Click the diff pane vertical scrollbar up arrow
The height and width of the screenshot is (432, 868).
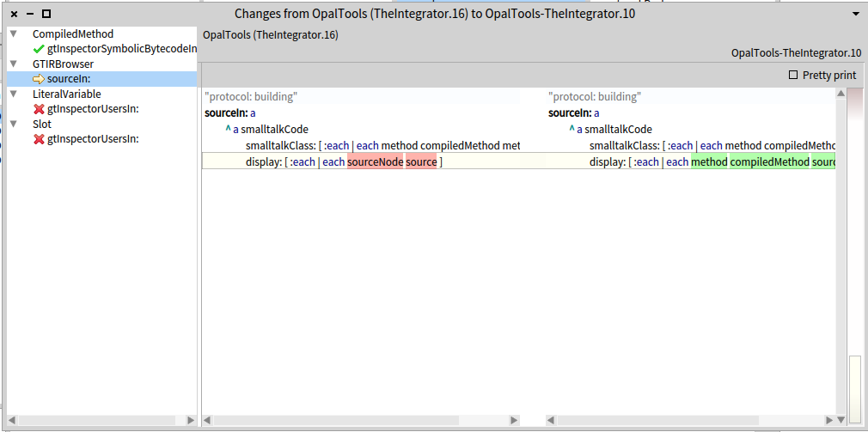[x=840, y=94]
